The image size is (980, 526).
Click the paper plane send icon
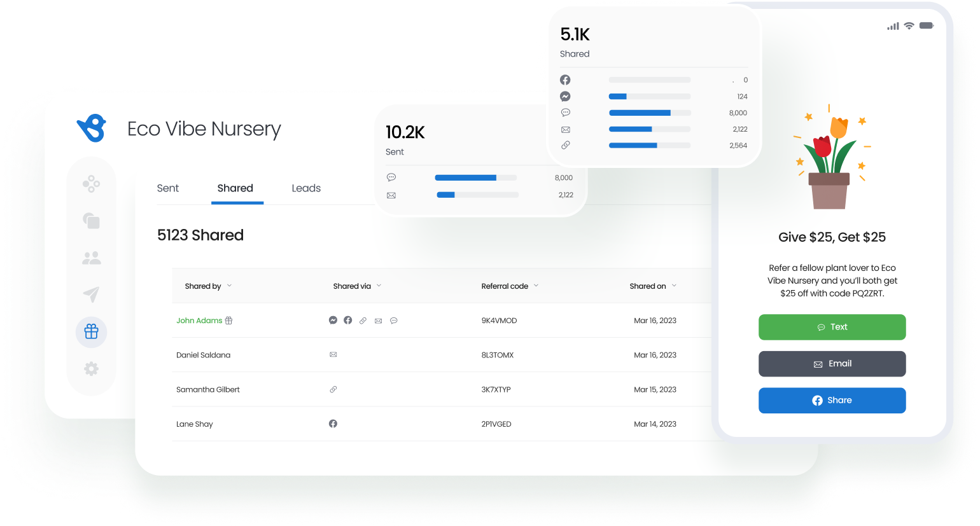pyautogui.click(x=91, y=294)
